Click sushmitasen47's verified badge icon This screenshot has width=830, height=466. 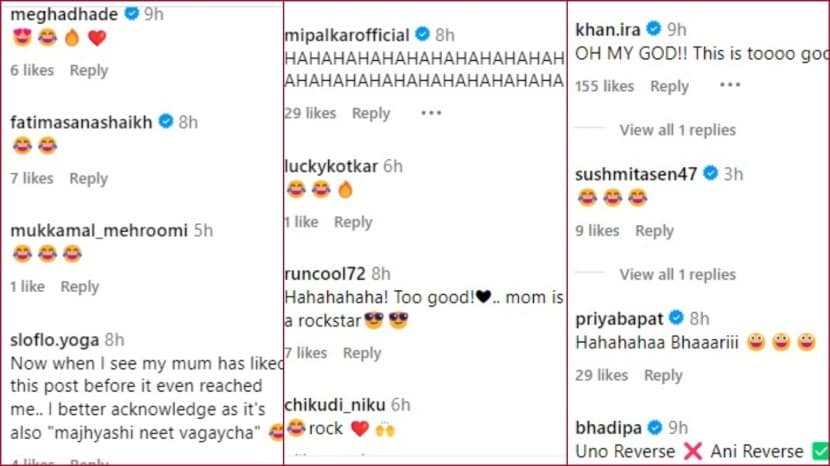pos(711,174)
